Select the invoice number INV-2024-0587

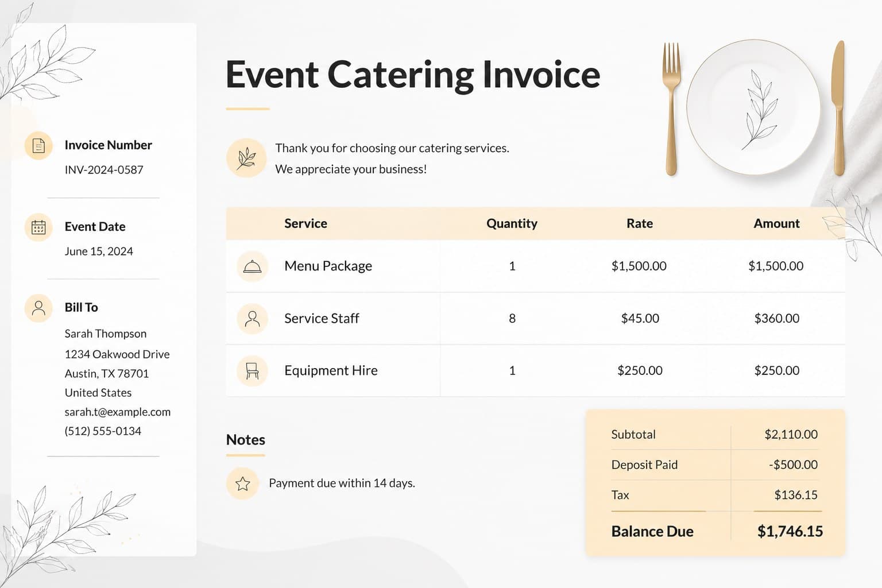[x=104, y=170]
